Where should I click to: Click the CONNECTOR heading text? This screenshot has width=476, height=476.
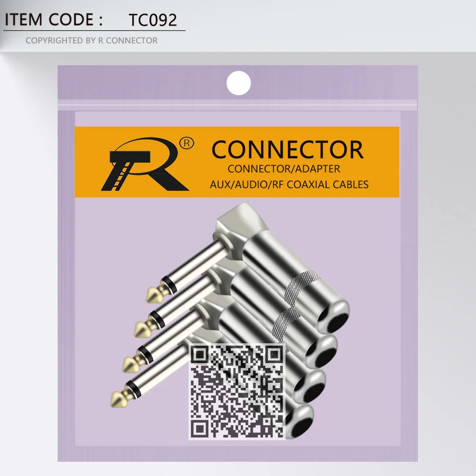click(288, 149)
